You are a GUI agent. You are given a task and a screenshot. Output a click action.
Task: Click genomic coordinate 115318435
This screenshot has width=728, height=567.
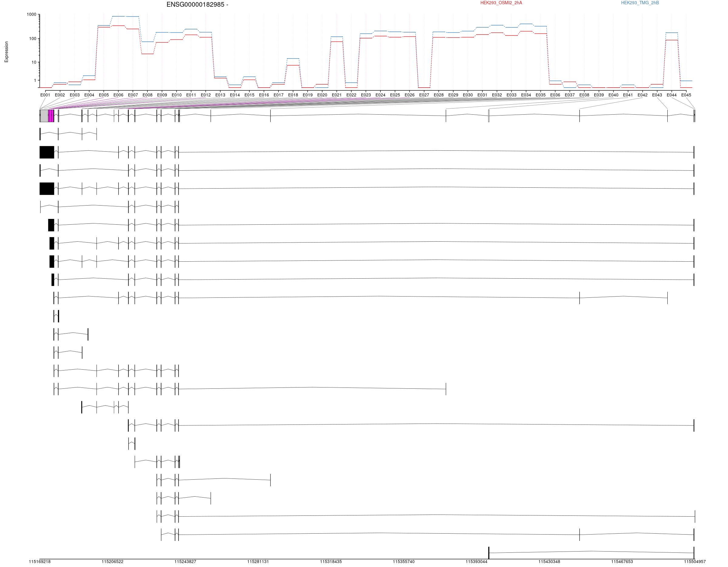point(331,562)
